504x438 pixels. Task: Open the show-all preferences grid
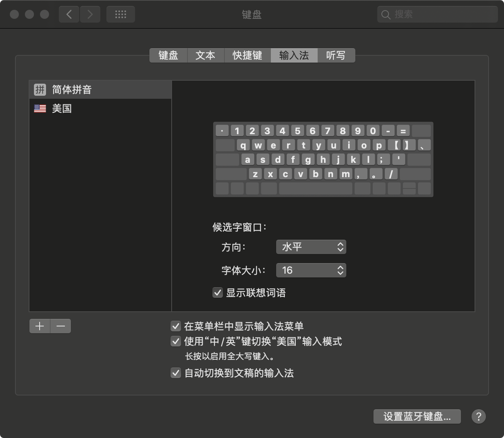120,14
